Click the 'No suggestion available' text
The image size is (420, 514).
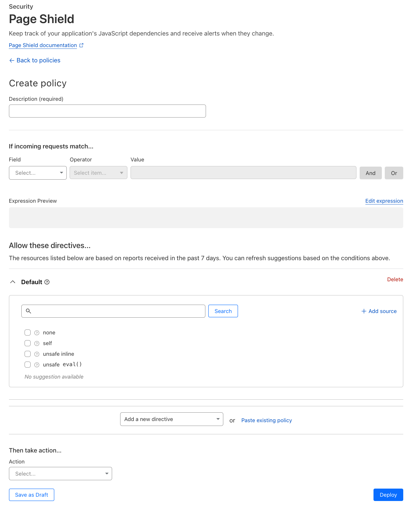click(x=54, y=377)
